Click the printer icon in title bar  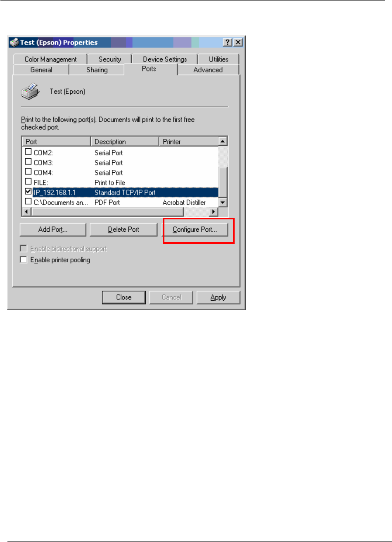14,43
